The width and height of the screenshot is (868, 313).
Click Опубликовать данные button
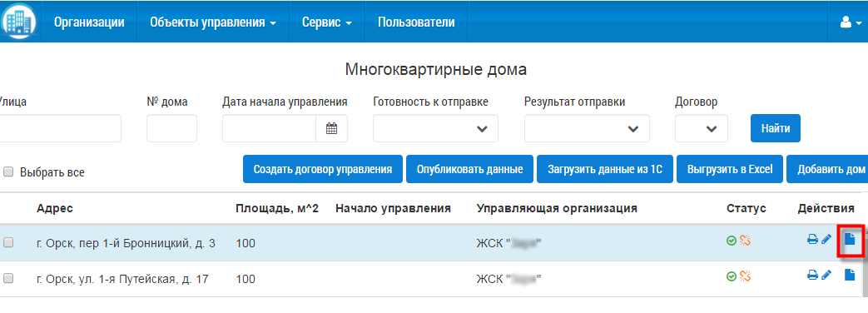(x=469, y=170)
